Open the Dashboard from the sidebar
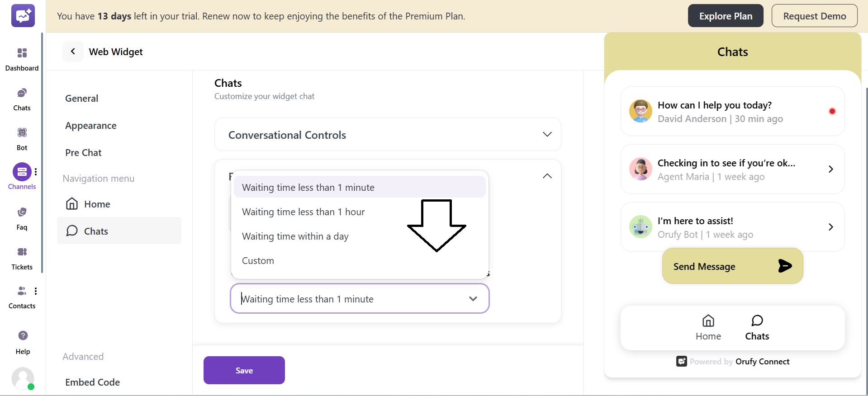This screenshot has height=396, width=868. pyautogui.click(x=22, y=58)
